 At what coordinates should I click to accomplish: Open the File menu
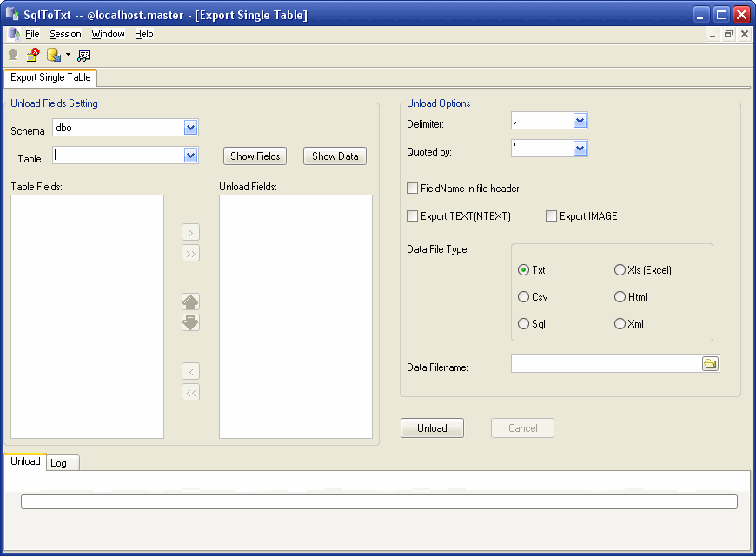pyautogui.click(x=32, y=34)
